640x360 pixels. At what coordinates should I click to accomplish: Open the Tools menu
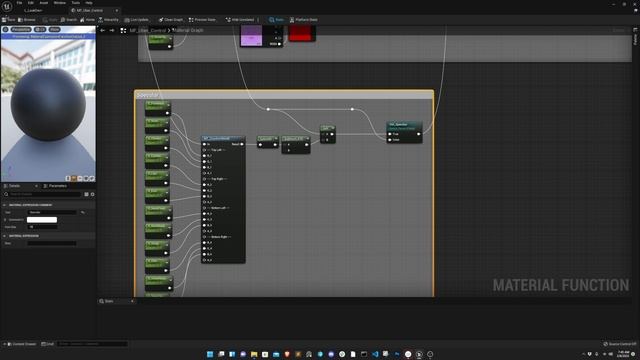[76, 3]
